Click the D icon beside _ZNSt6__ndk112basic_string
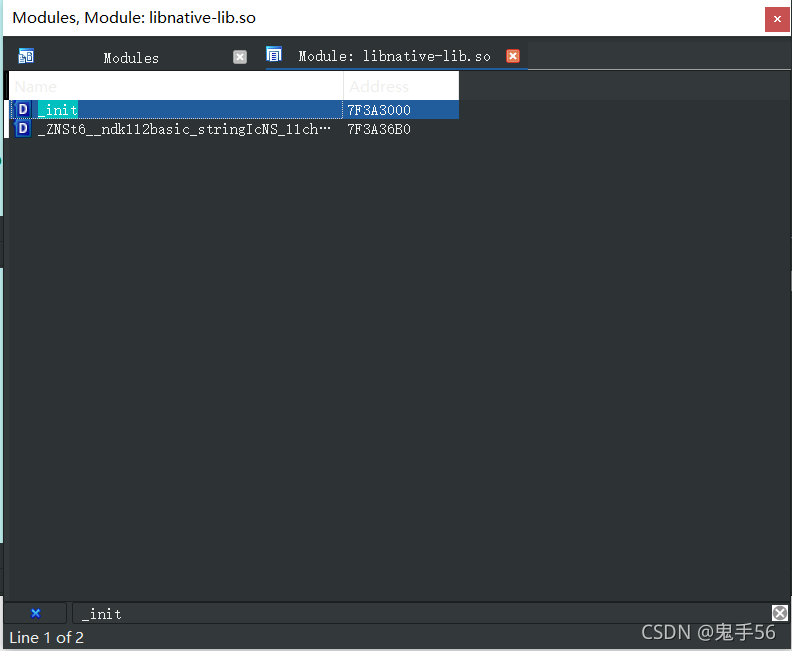 [x=23, y=129]
